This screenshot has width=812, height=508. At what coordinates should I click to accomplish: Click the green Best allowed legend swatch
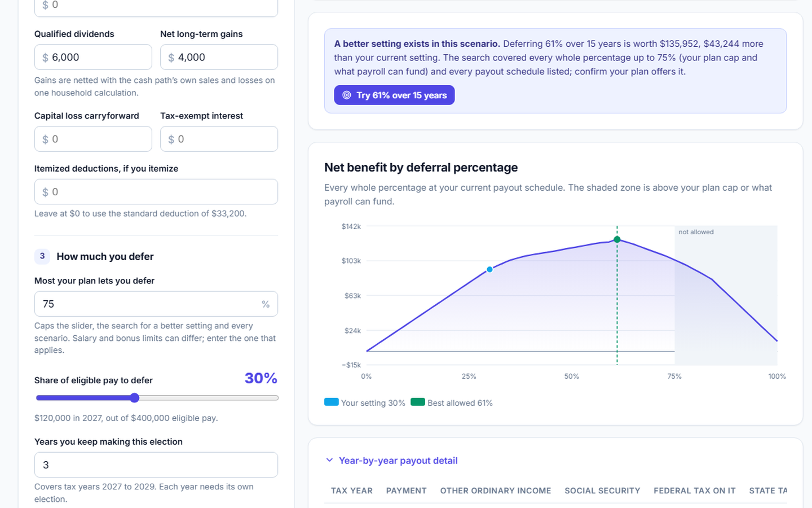tap(418, 402)
